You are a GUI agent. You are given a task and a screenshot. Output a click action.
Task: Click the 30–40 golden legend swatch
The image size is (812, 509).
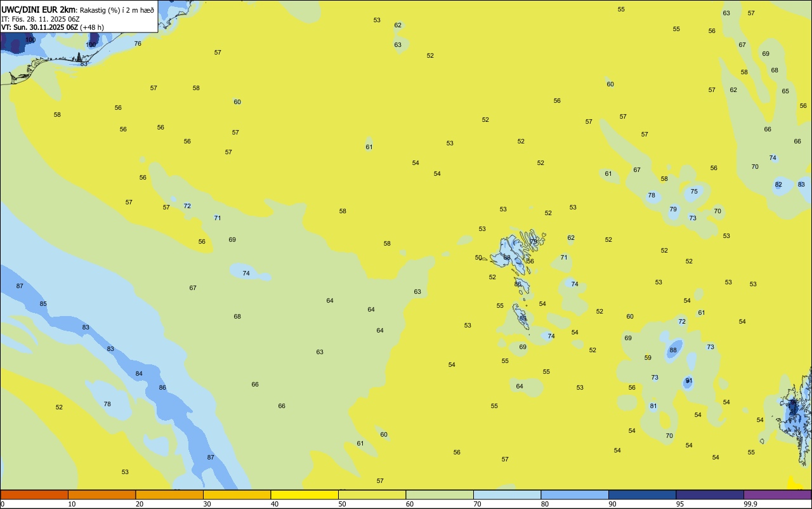coord(237,494)
